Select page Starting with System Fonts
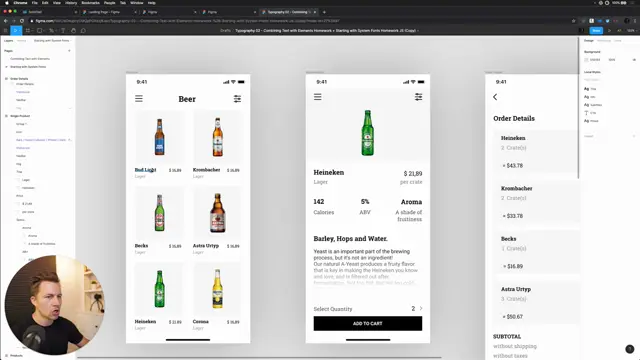 [x=28, y=67]
